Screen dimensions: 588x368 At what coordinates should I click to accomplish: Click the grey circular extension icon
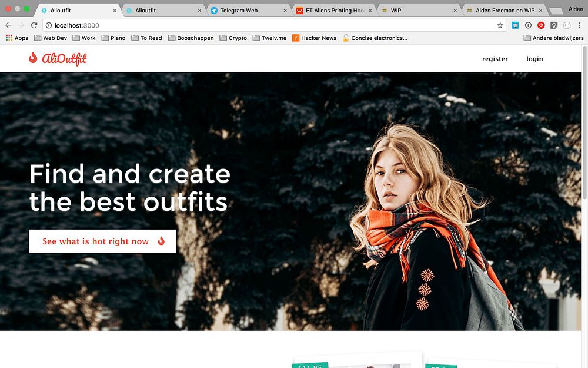point(567,25)
